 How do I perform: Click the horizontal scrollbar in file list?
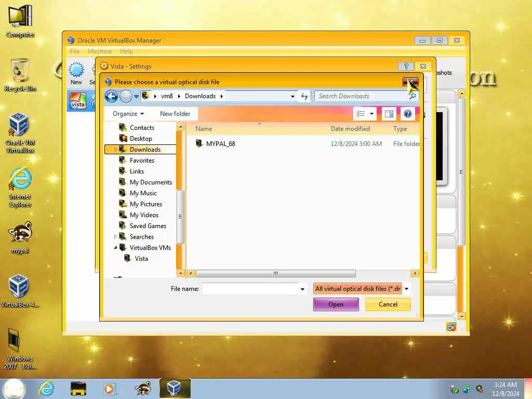(x=275, y=273)
